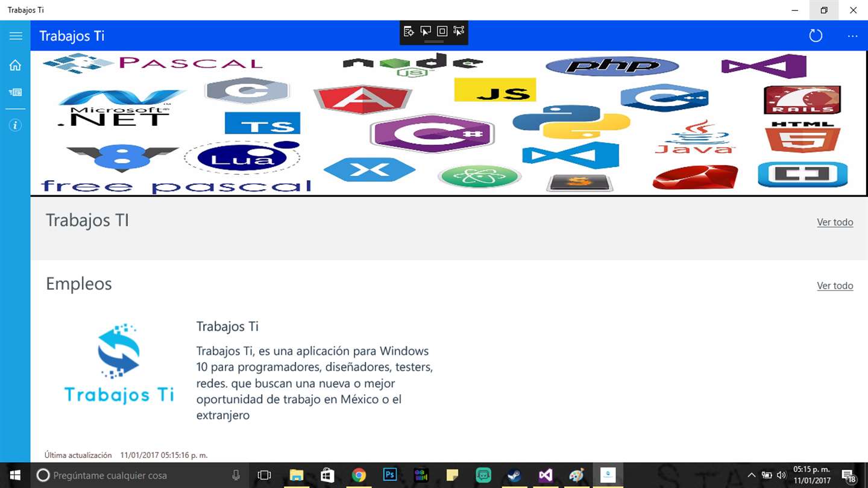Click Ver todo link beside Empleos
The image size is (868, 488).
[x=835, y=286]
